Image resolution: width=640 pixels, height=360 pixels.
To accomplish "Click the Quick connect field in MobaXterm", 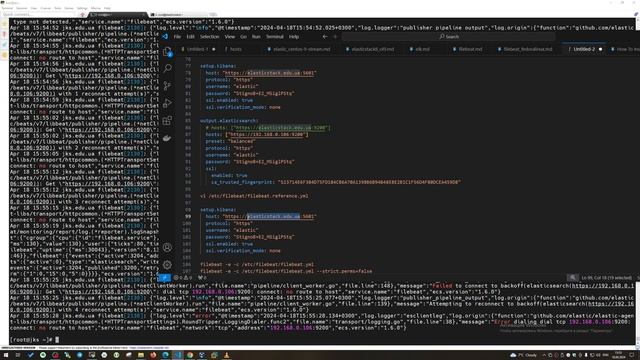I will 39,14.
